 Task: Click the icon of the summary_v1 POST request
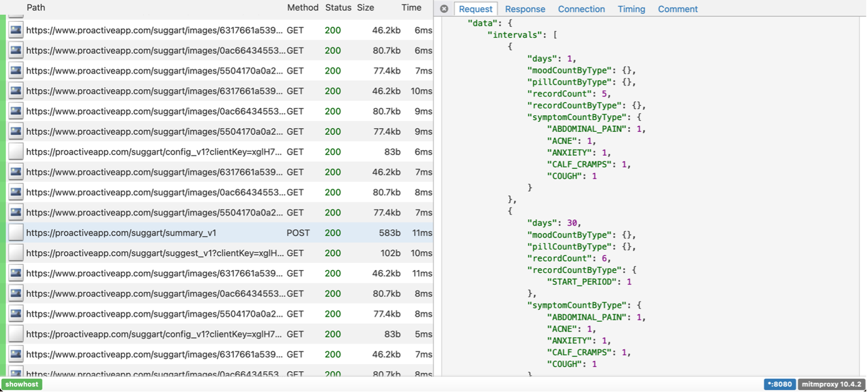(x=16, y=233)
